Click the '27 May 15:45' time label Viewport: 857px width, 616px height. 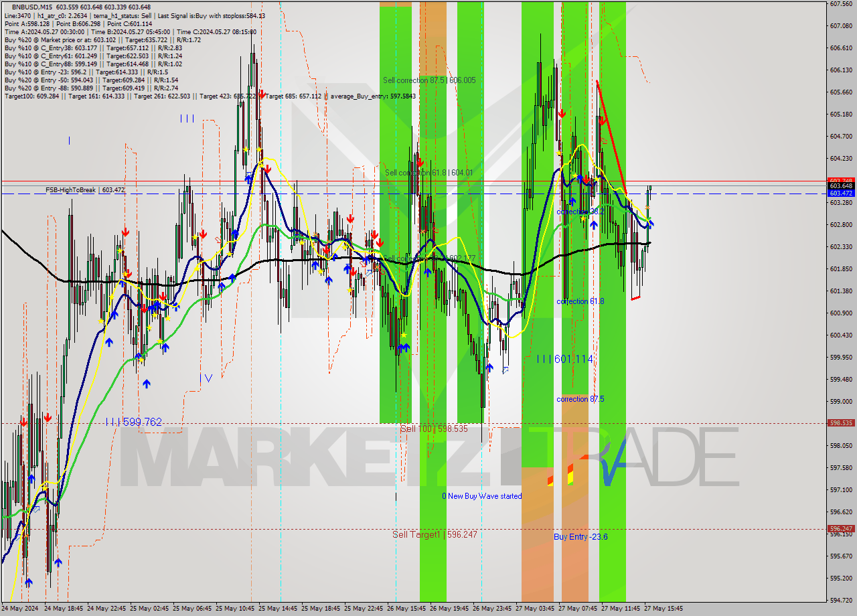(x=664, y=609)
